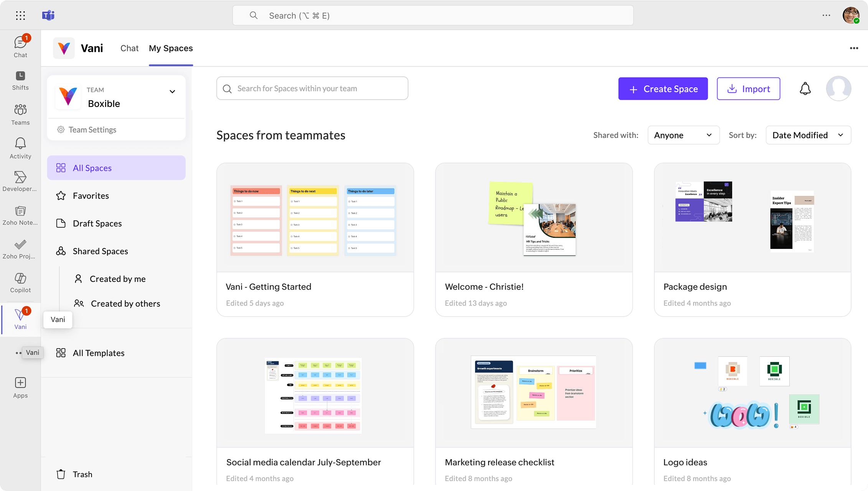Viewport: 868px width, 491px height.
Task: Open the Shifts app in sidebar
Action: tap(20, 80)
